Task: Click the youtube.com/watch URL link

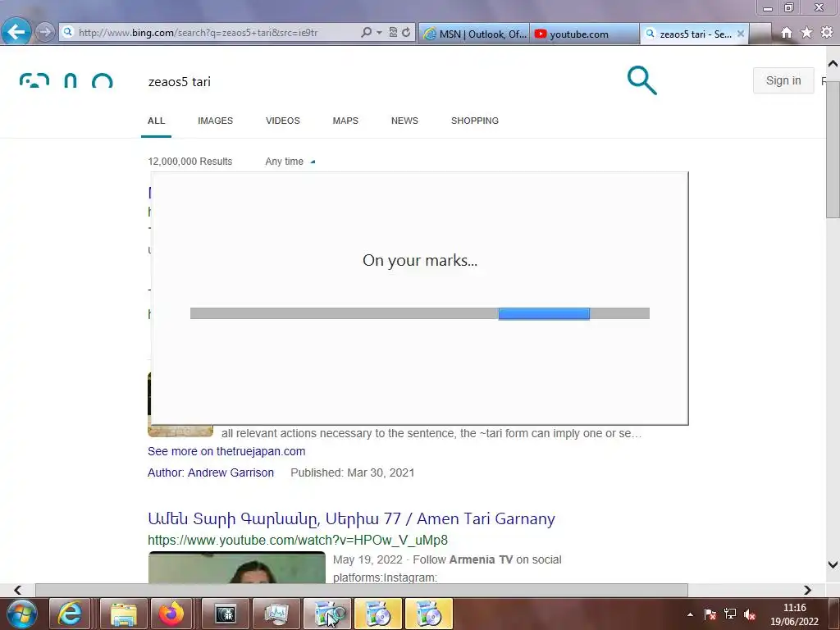Action: click(x=298, y=540)
